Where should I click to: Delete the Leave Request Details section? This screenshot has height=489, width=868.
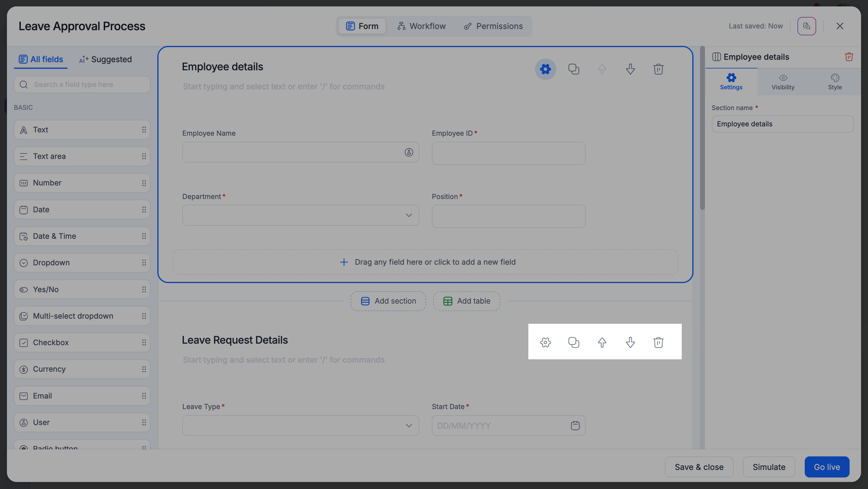pos(658,342)
